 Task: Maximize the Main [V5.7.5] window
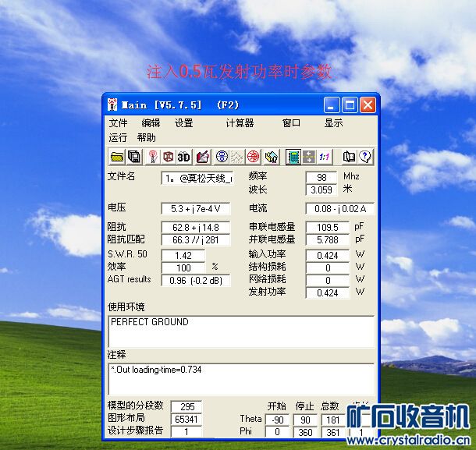pos(350,105)
